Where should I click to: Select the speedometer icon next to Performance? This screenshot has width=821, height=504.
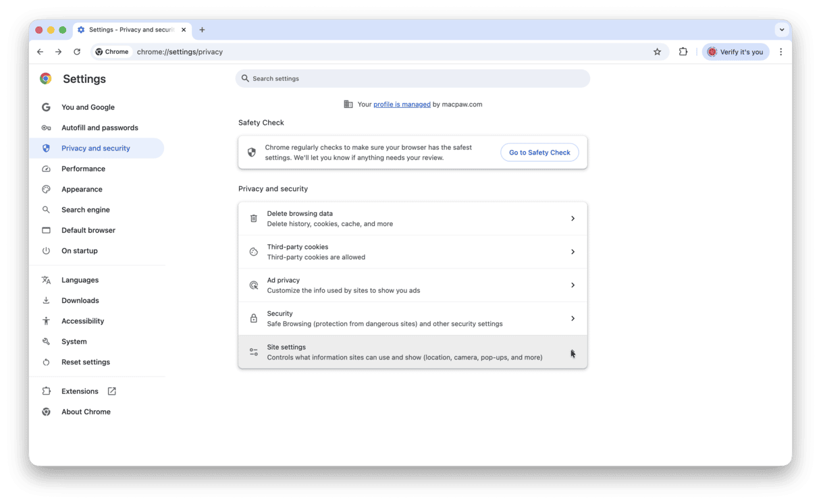[45, 169]
